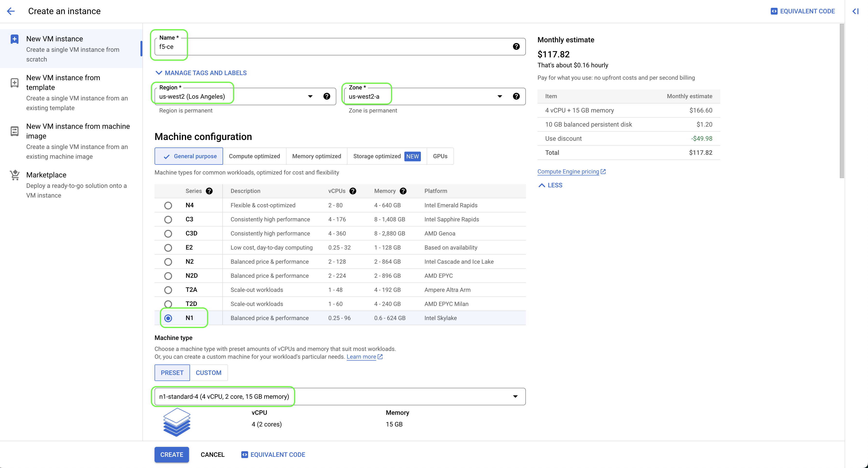Click the Zone help question icon
Image resolution: width=868 pixels, height=468 pixels.
(x=516, y=96)
